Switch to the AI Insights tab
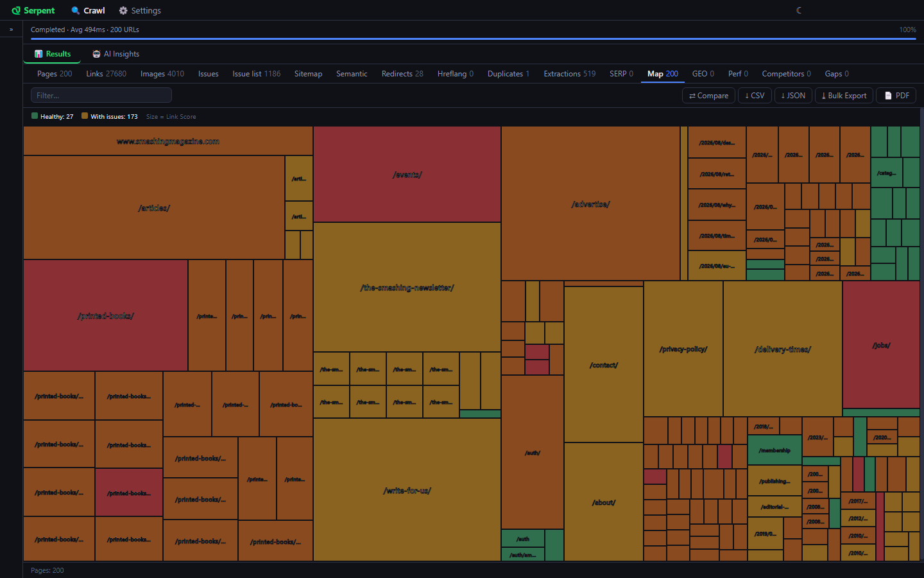Image resolution: width=924 pixels, height=578 pixels. 116,54
